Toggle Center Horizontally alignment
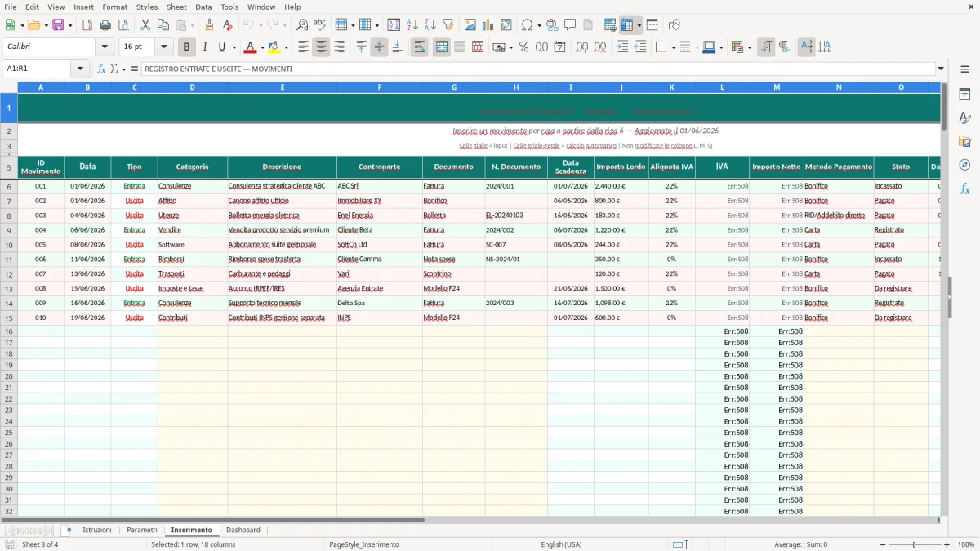 click(x=321, y=47)
